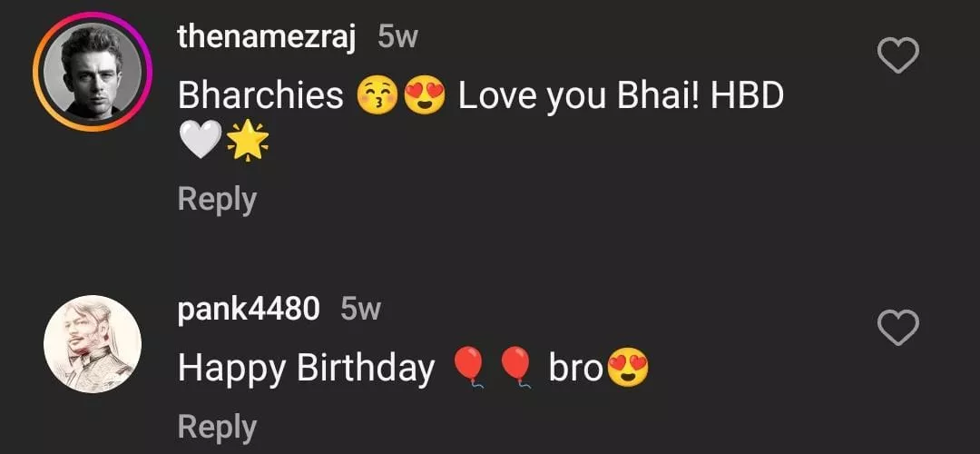The image size is (980, 454).
Task: Like pank4480's comment with the heart icon
Action: (x=898, y=328)
